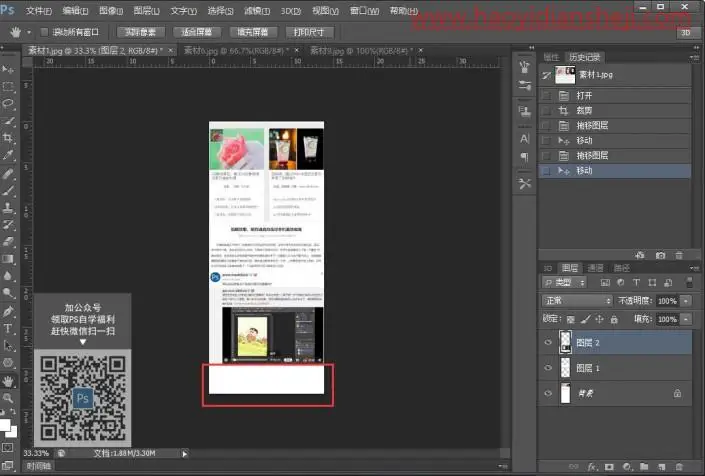Toggle history brush source for 裁剪 state

(x=546, y=111)
